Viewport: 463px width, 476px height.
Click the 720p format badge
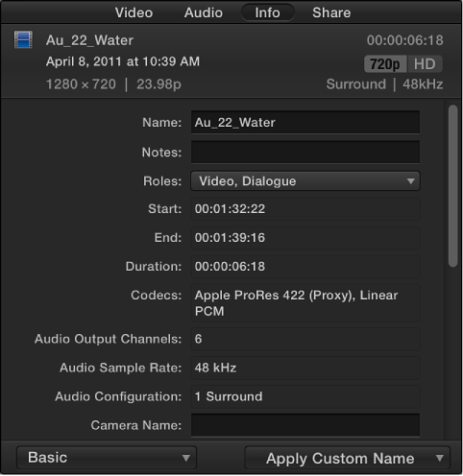pyautogui.click(x=385, y=64)
